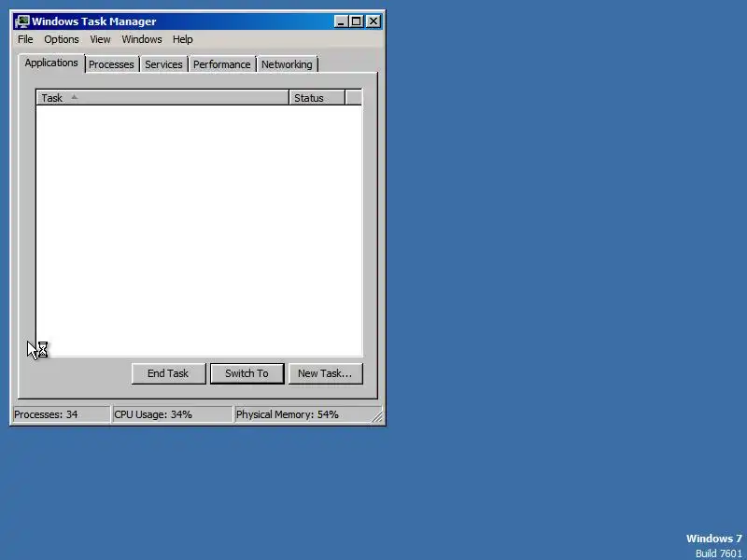The width and height of the screenshot is (747, 560).
Task: Click the CPU Usage: 34% status text
Action: 153,414
